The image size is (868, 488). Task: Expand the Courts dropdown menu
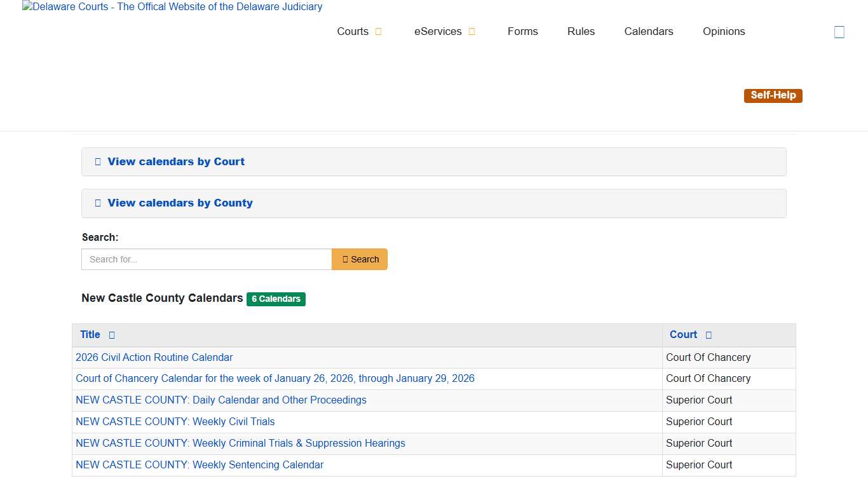click(360, 31)
